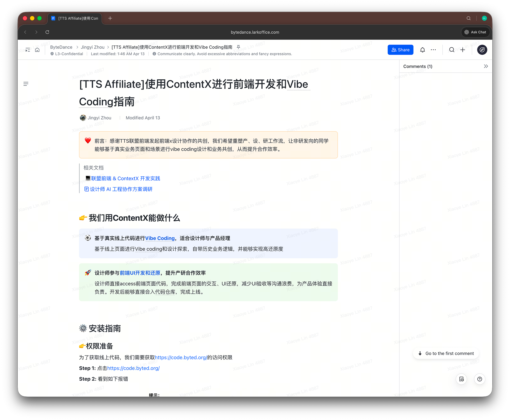Click the Share button
The image size is (510, 420).
[400, 50]
